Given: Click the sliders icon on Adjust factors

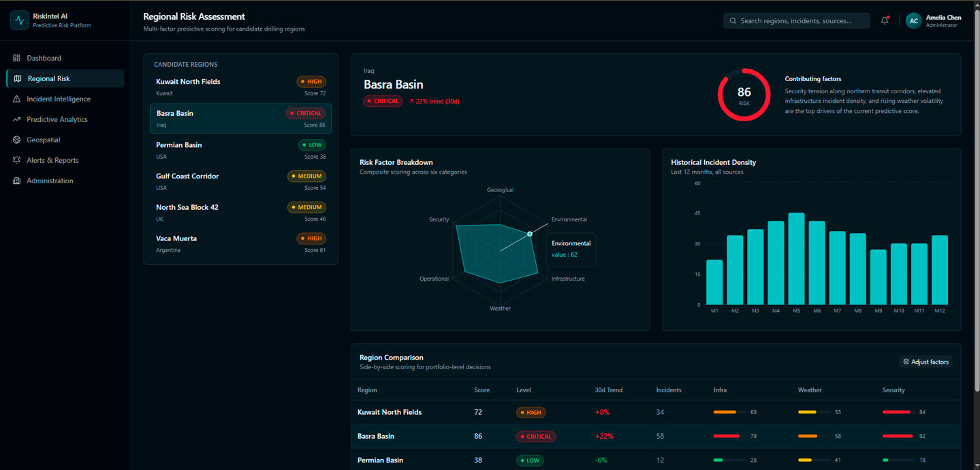Looking at the screenshot, I should [x=906, y=362].
